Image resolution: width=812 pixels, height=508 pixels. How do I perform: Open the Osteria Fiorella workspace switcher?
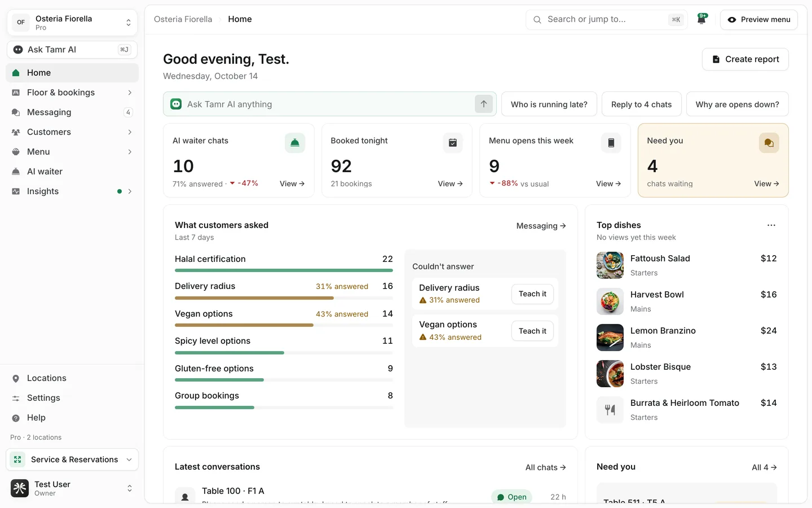72,23
